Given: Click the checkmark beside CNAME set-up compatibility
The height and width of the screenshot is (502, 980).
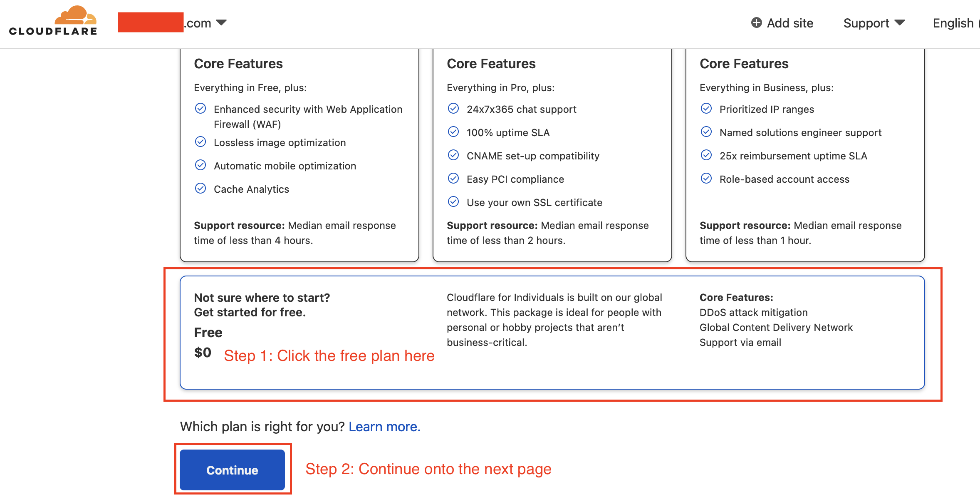Looking at the screenshot, I should [453, 155].
